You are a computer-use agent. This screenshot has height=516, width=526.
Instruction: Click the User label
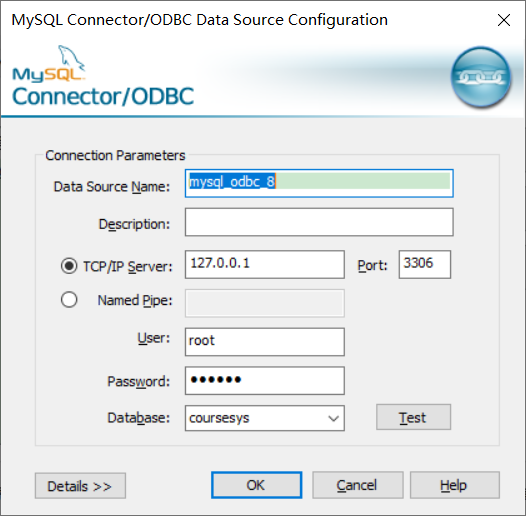pyautogui.click(x=154, y=338)
